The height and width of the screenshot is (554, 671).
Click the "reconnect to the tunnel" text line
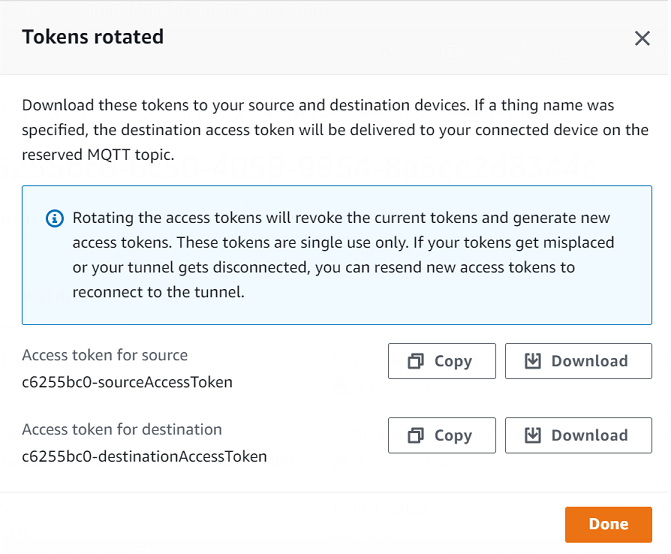point(158,292)
